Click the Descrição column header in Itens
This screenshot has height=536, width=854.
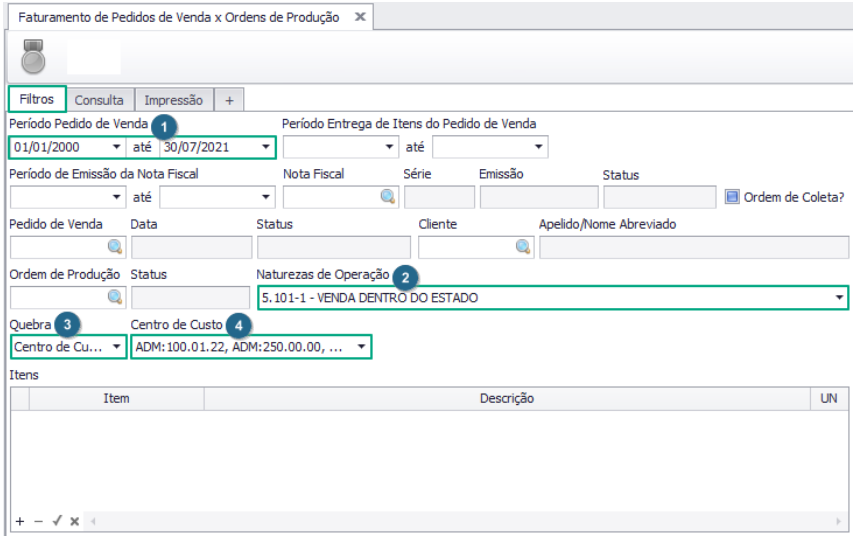point(505,398)
